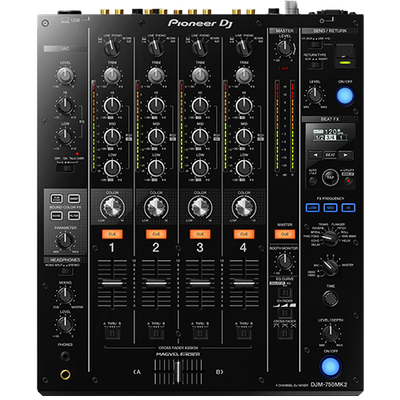Flip the CROSS FADER curve switch
The width and height of the screenshot is (400, 400).
click(285, 334)
